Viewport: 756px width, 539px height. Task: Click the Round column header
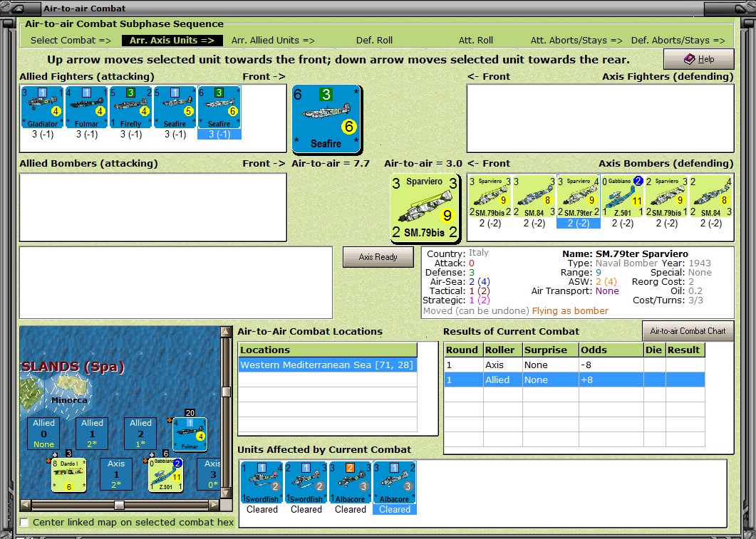pos(464,350)
